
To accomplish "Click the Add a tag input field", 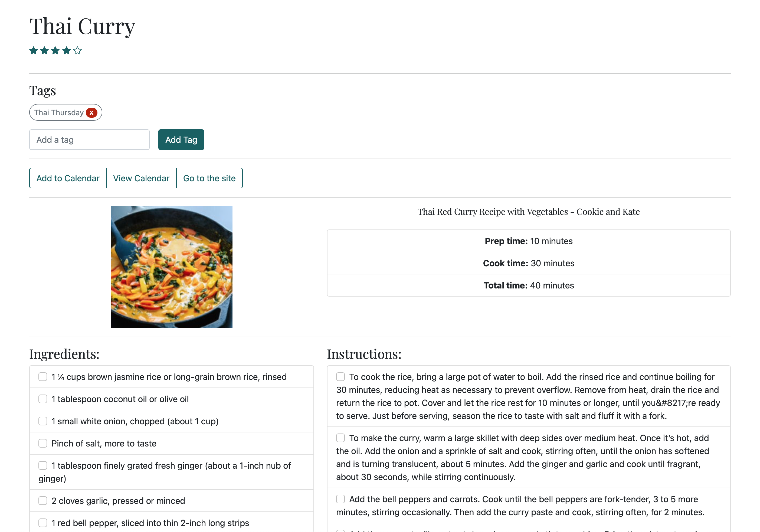I will [x=90, y=139].
